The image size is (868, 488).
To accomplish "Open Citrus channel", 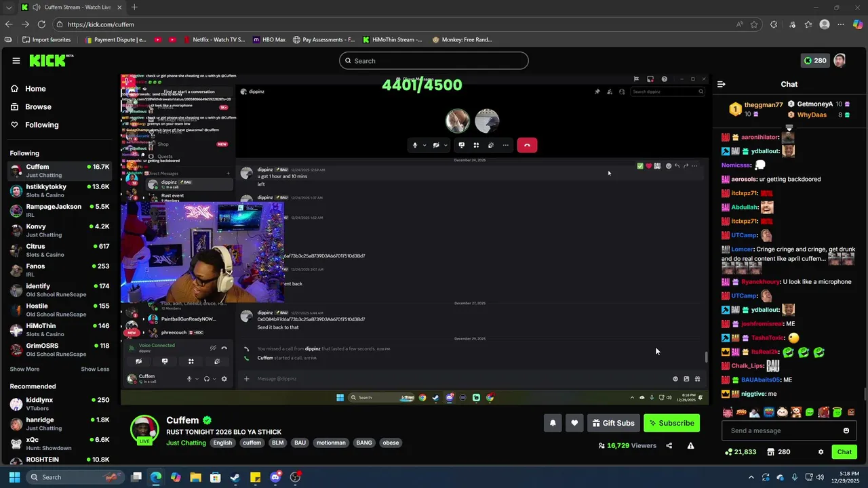I will pos(60,250).
